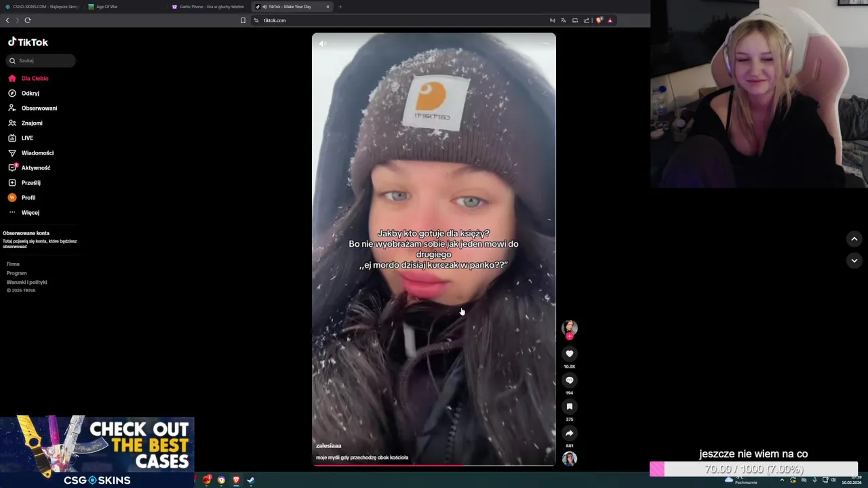Open the Program footer link
The image size is (868, 488).
(x=16, y=273)
